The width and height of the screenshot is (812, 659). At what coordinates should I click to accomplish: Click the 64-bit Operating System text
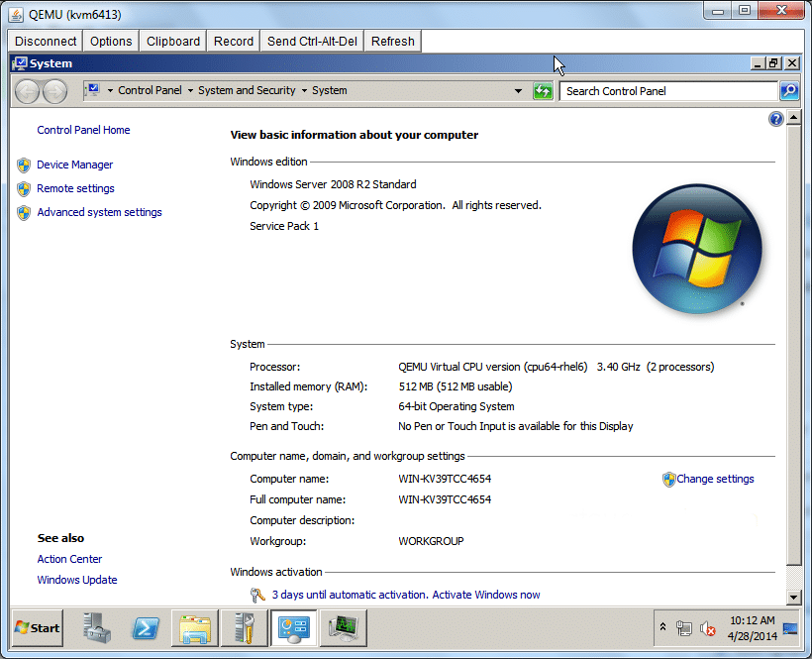457,406
